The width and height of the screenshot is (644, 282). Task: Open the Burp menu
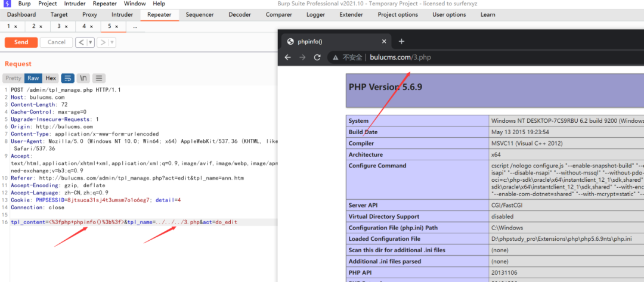point(24,4)
